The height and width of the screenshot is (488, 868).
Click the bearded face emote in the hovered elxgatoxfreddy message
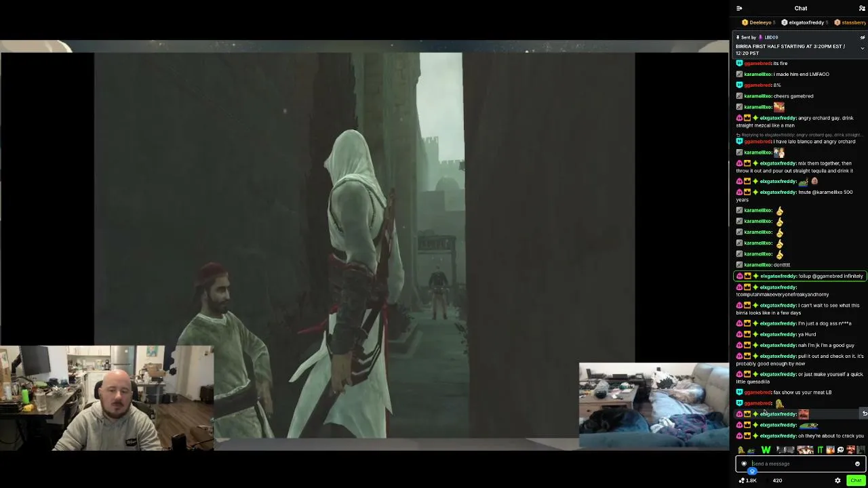coord(804,414)
